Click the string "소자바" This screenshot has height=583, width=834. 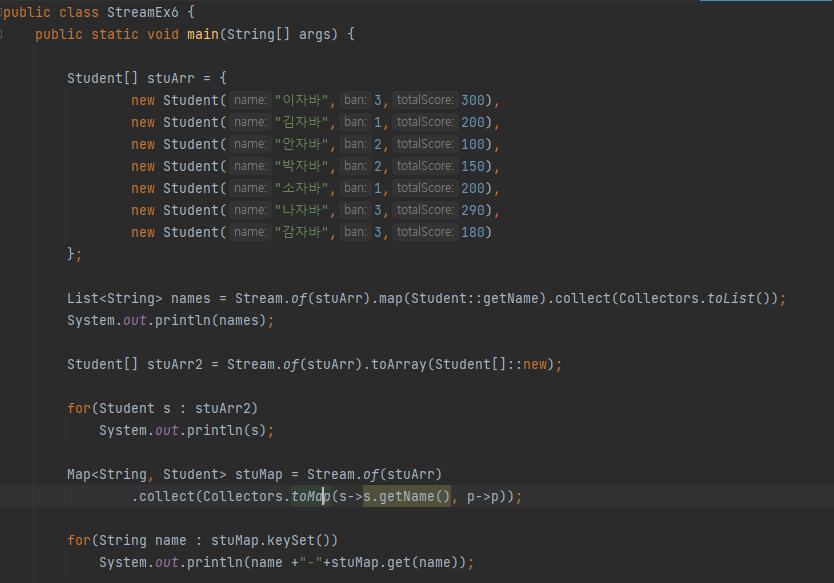[302, 188]
